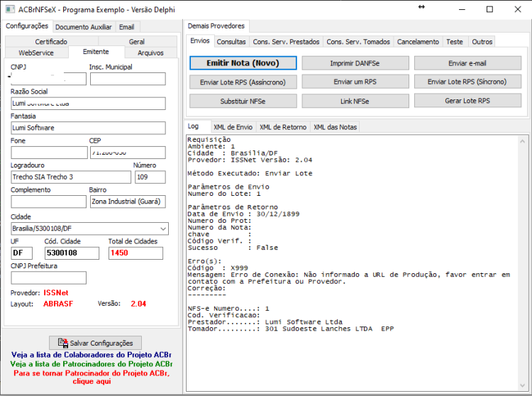
Task: Minimize the ACBrNFSeX window
Action: (462, 9)
